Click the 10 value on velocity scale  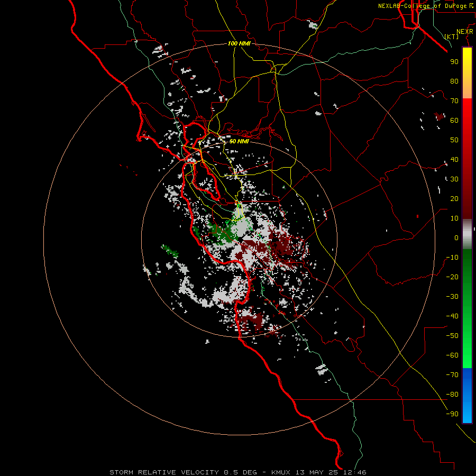[454, 218]
